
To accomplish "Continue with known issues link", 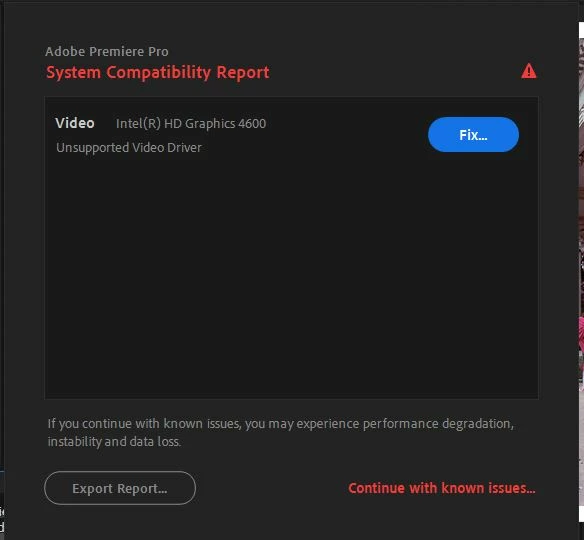I will tap(442, 488).
